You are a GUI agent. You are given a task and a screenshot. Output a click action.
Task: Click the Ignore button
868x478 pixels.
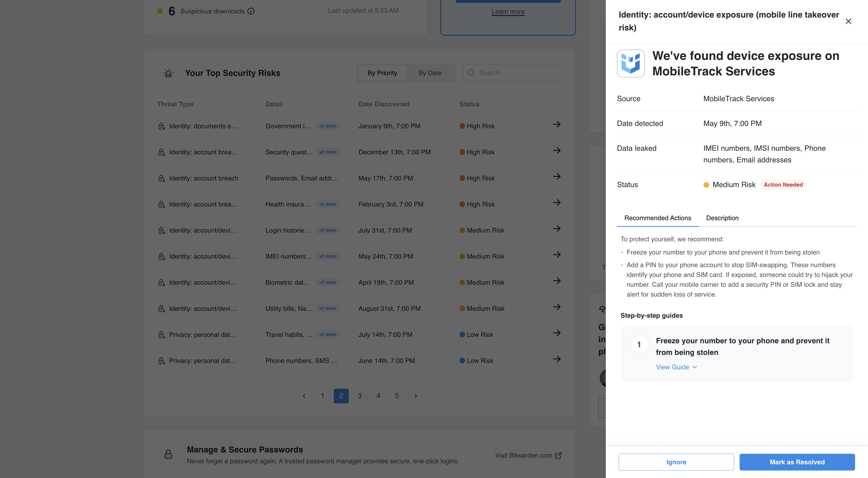tap(676, 462)
